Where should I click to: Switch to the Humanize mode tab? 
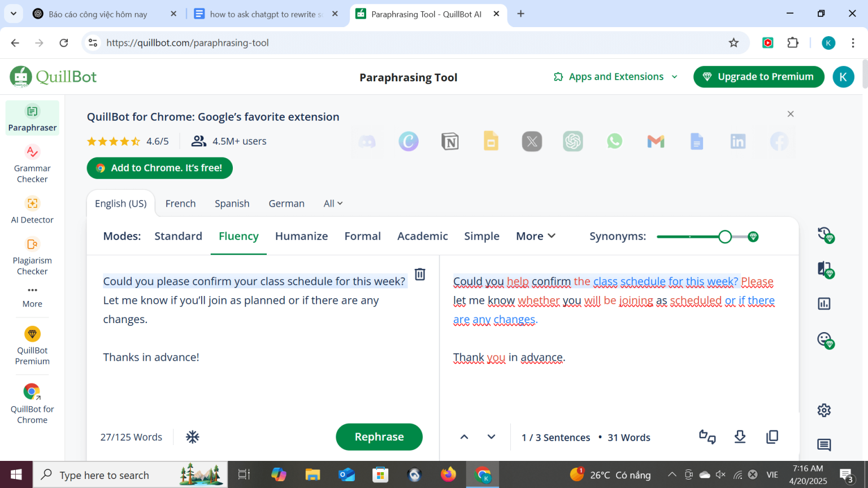coord(301,236)
